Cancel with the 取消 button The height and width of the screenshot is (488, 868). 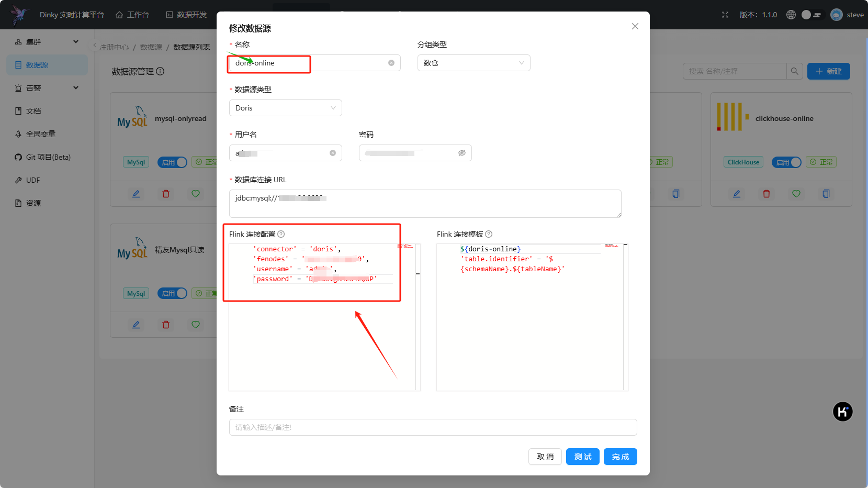pyautogui.click(x=545, y=457)
